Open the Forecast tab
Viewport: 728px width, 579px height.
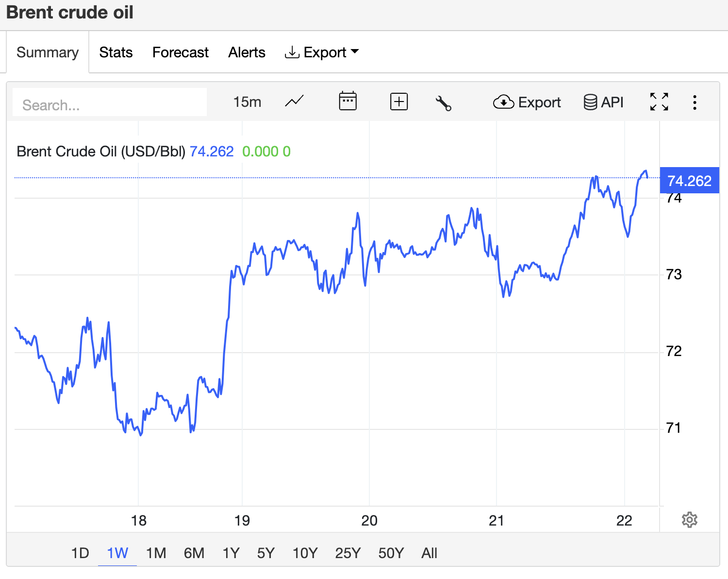(x=181, y=52)
